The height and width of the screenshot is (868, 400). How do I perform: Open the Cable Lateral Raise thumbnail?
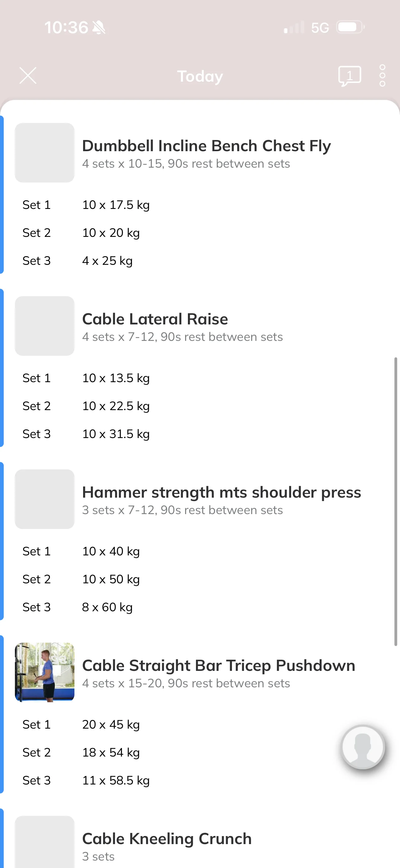tap(44, 326)
